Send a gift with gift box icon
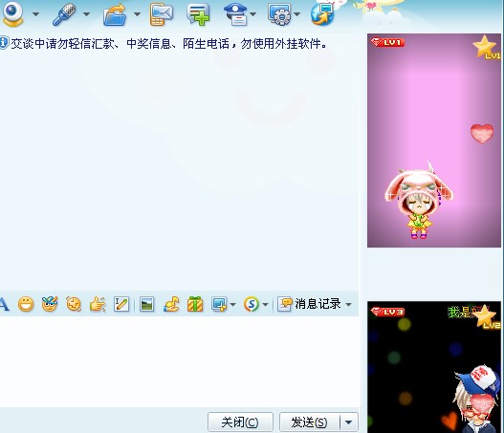 tap(195, 304)
